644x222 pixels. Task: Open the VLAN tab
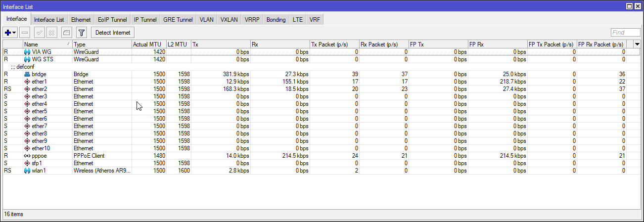coord(207,20)
